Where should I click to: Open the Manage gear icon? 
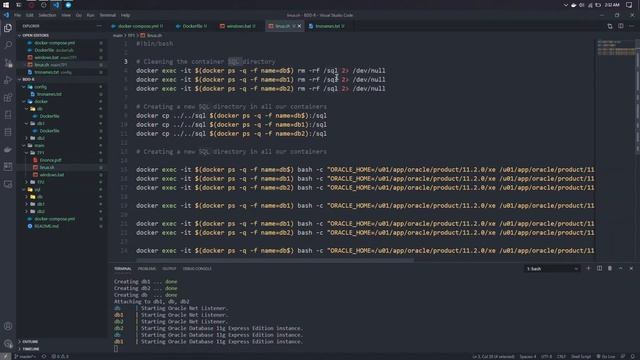click(8, 344)
